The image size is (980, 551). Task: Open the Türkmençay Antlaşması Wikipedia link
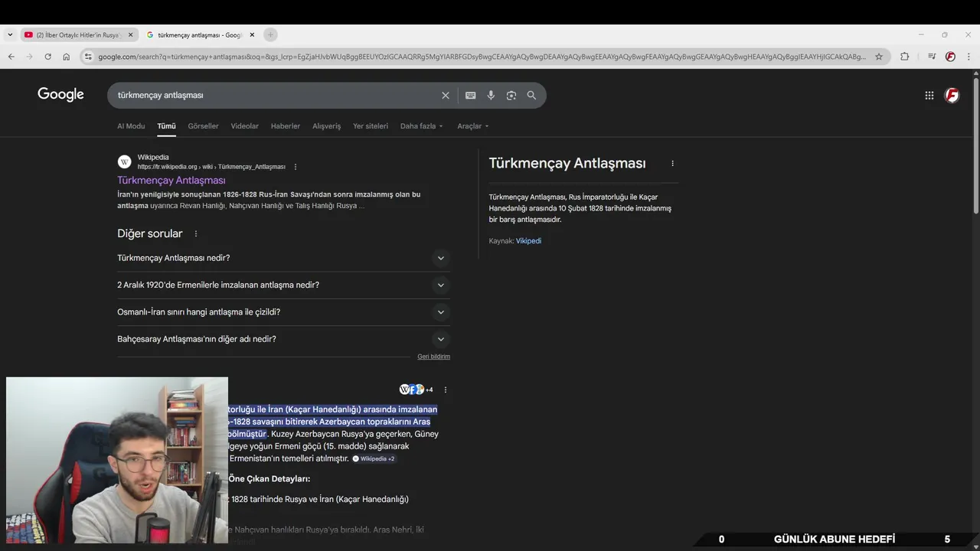(x=171, y=181)
